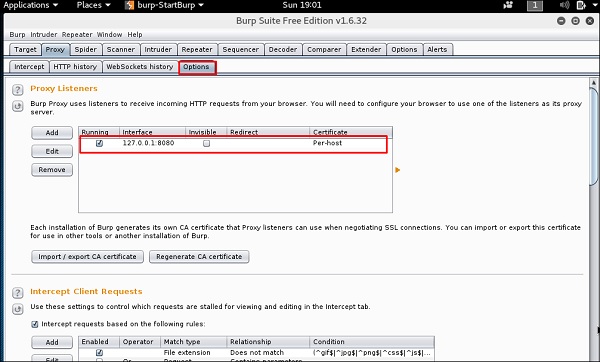The image size is (600, 362).
Task: Click the Certificate column header
Action: pyautogui.click(x=351, y=132)
